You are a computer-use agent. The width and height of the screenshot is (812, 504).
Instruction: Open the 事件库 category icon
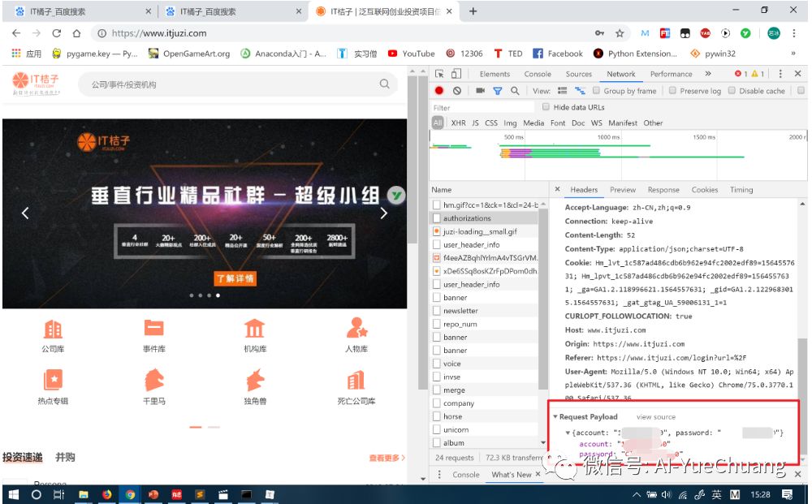(x=153, y=328)
